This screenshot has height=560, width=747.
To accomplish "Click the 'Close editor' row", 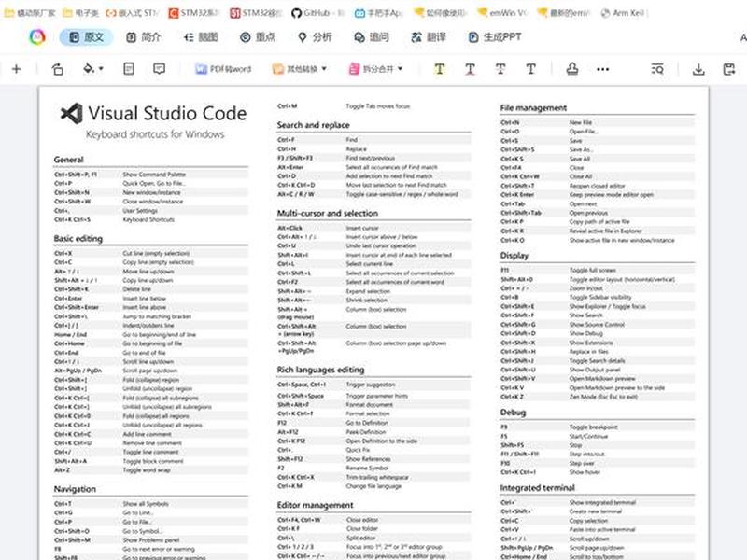I will pos(374,520).
